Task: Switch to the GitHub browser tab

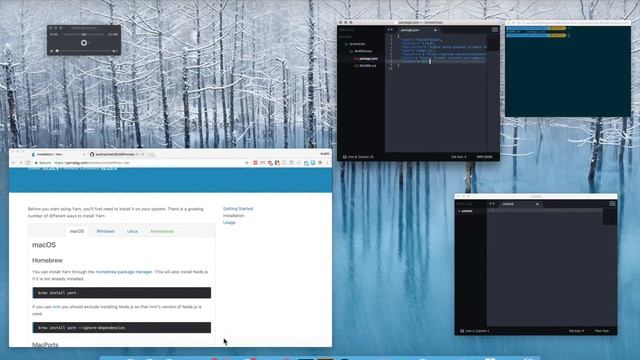Action: point(116,154)
